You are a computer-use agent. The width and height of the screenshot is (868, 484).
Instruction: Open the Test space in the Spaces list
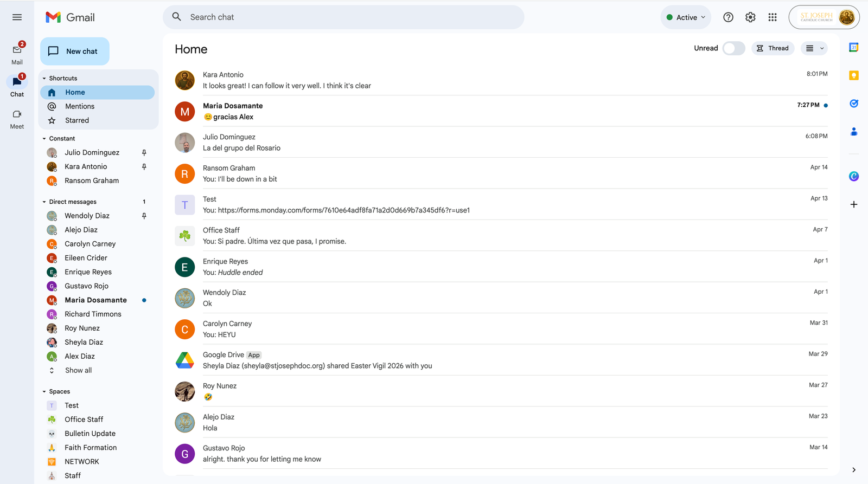point(98,405)
